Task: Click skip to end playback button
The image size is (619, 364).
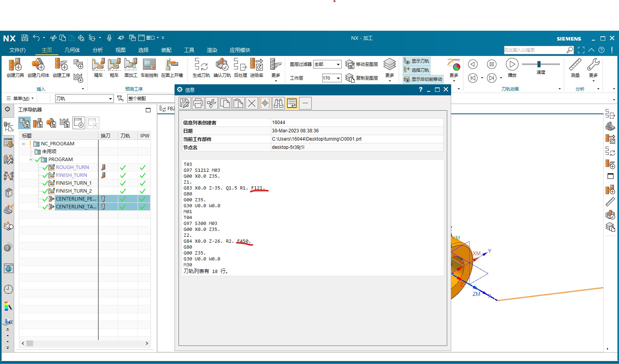Action: (x=492, y=78)
